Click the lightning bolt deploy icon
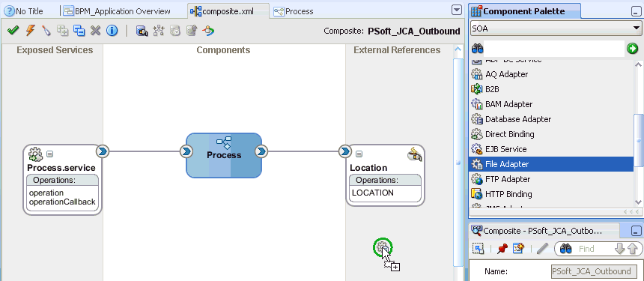The width and height of the screenshot is (644, 281). coord(30,31)
